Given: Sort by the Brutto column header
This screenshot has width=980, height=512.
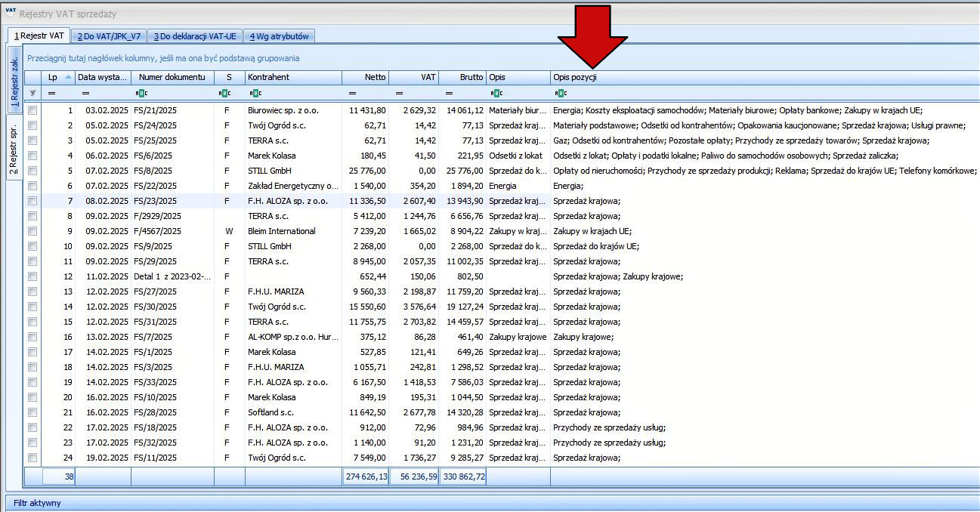Looking at the screenshot, I should coord(462,77).
